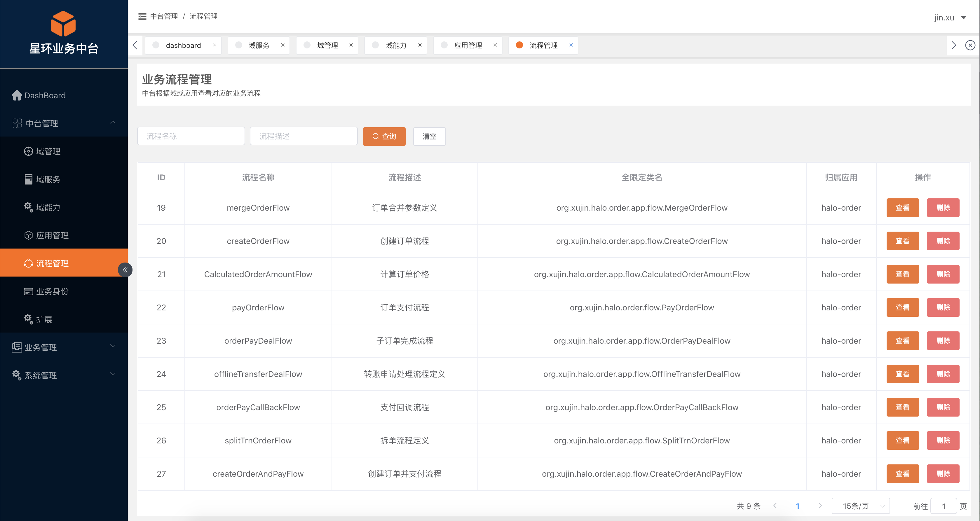Viewport: 980px width, 521px height.
Task: Click the 清空 button
Action: click(x=430, y=136)
